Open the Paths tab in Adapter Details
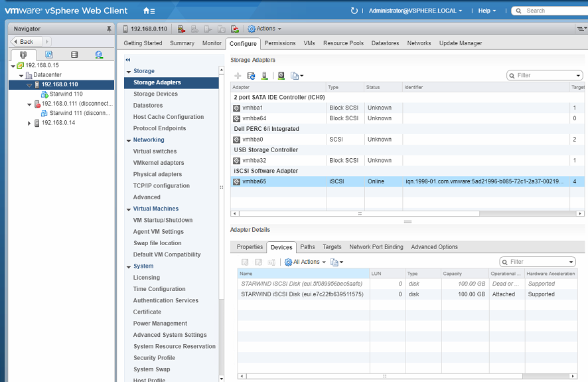The image size is (588, 382). pyautogui.click(x=307, y=247)
